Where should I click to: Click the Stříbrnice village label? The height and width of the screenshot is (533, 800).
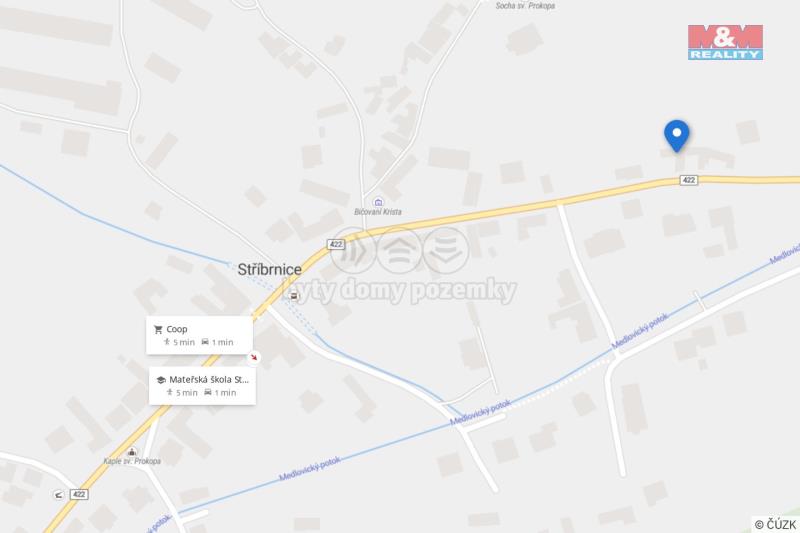[x=269, y=269]
